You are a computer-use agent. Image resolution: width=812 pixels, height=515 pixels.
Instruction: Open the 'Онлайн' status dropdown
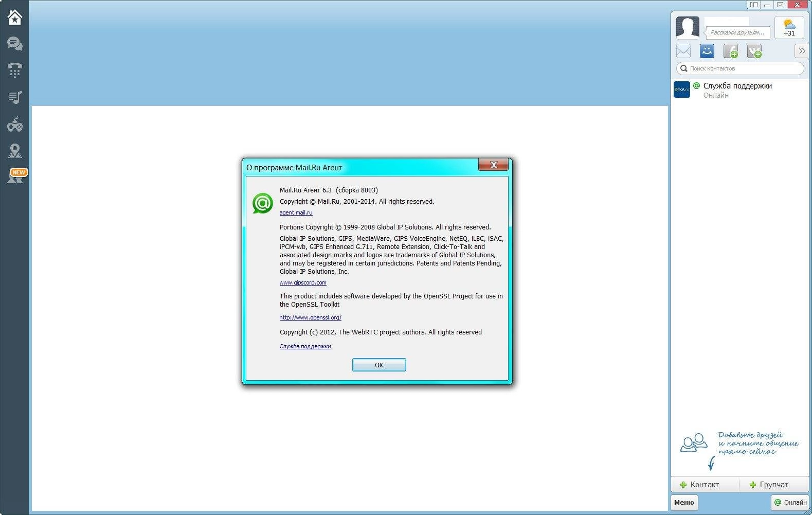pyautogui.click(x=790, y=502)
